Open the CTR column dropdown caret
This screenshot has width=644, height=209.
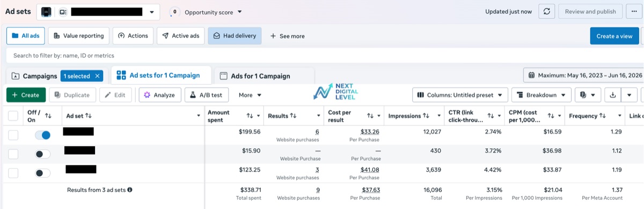[x=499, y=116]
